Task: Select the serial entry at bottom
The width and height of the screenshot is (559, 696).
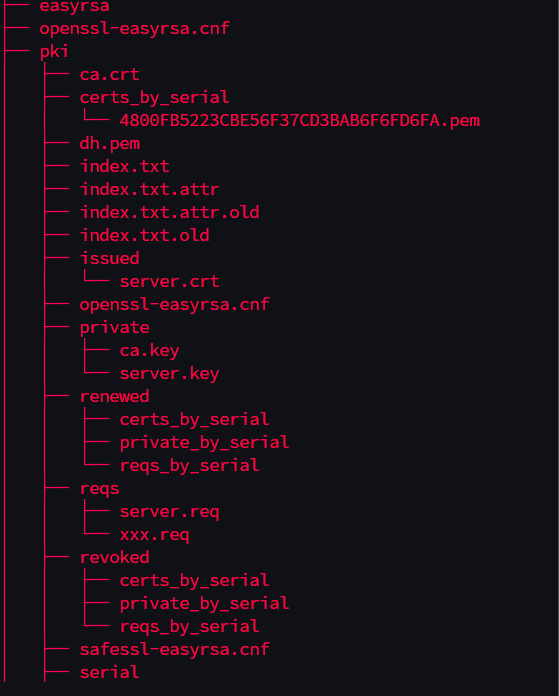Action: click(109, 672)
